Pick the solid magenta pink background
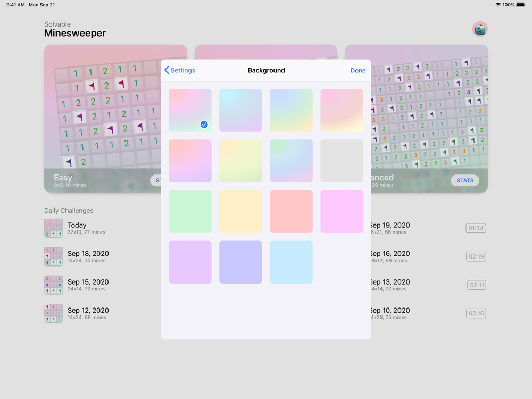 coord(342,211)
